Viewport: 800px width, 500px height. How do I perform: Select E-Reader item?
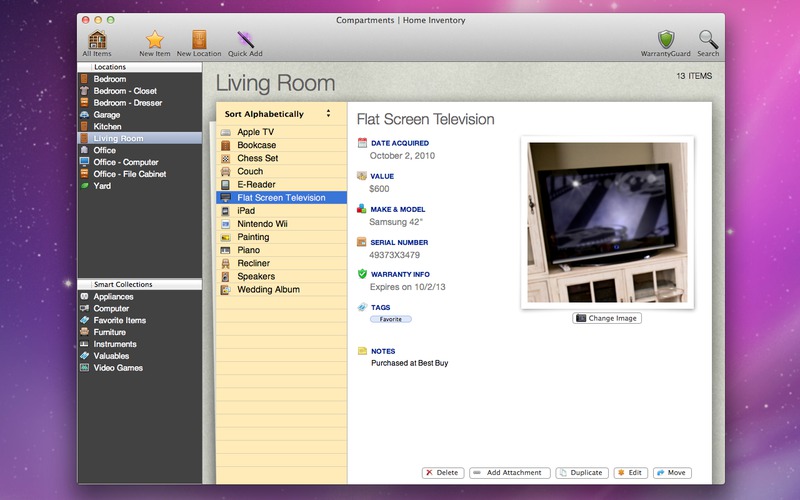click(282, 185)
